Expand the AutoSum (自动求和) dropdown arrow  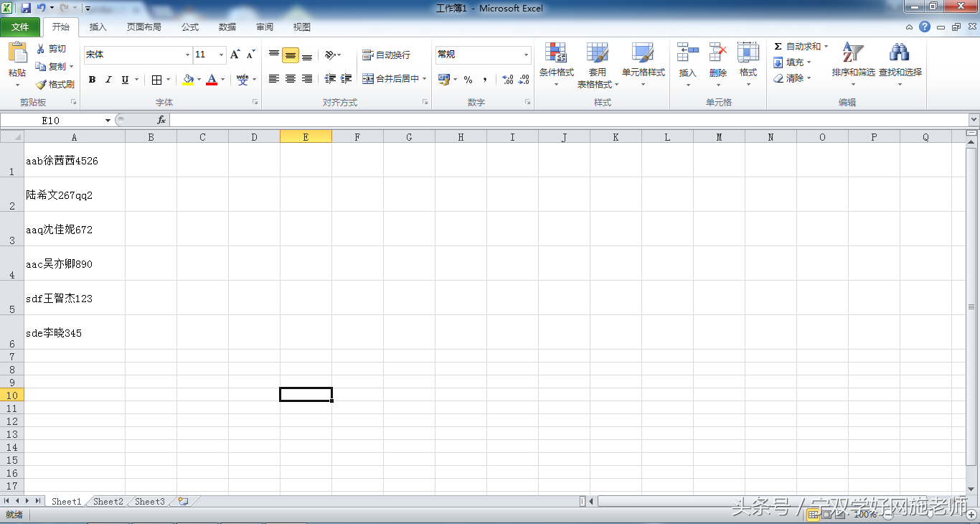coord(826,47)
